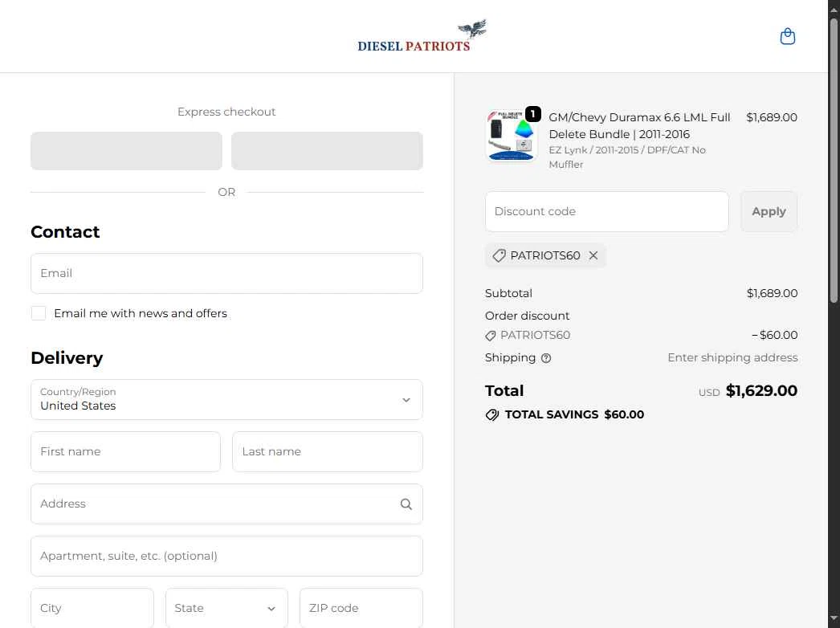This screenshot has width=840, height=628.
Task: Focus the Address field
Action: (x=226, y=504)
